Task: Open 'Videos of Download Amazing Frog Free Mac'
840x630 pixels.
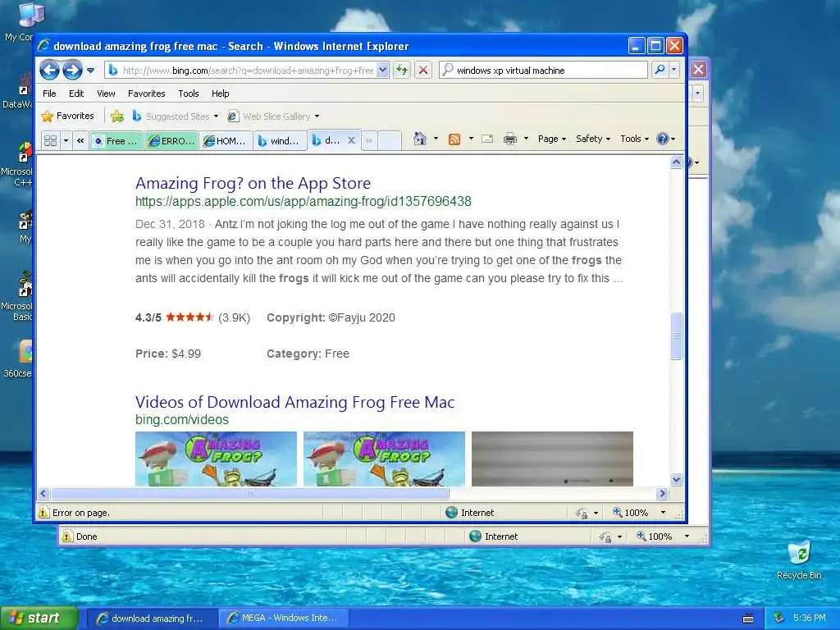Action: coord(294,402)
